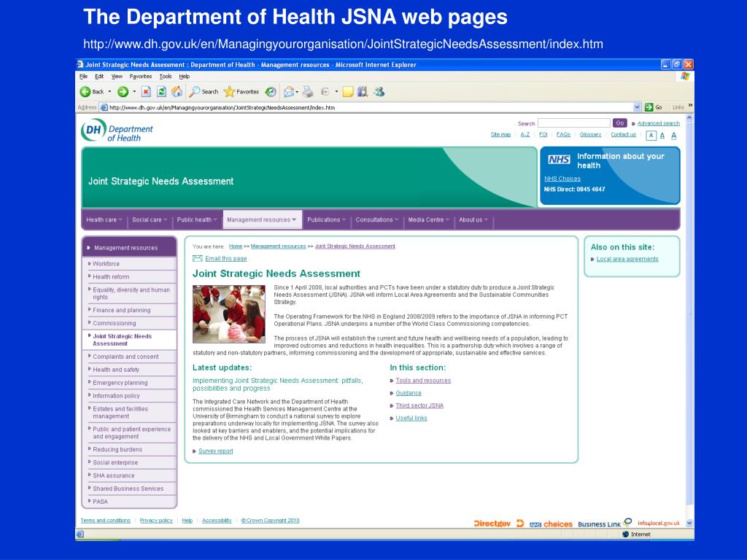Click the Department of Health DH logo

click(117, 130)
